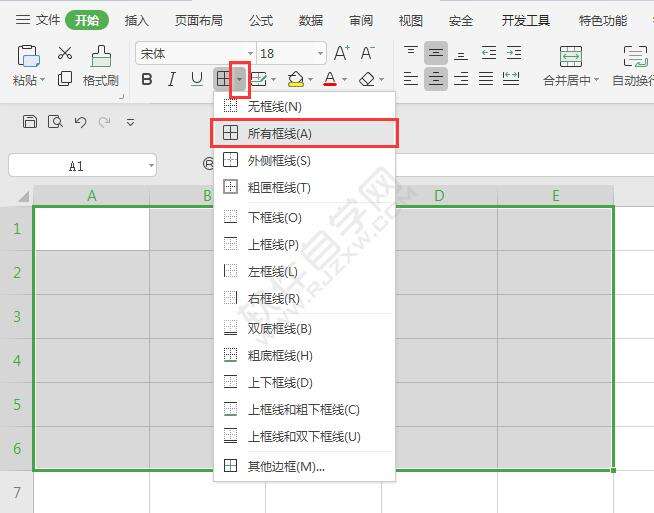The height and width of the screenshot is (513, 654).
Task: Select the Format Painter (格式刷) tool
Action: (x=101, y=65)
